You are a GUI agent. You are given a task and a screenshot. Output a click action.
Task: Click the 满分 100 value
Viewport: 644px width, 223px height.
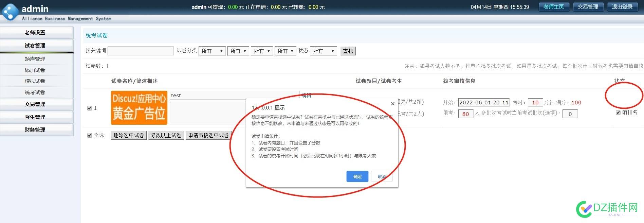point(576,102)
